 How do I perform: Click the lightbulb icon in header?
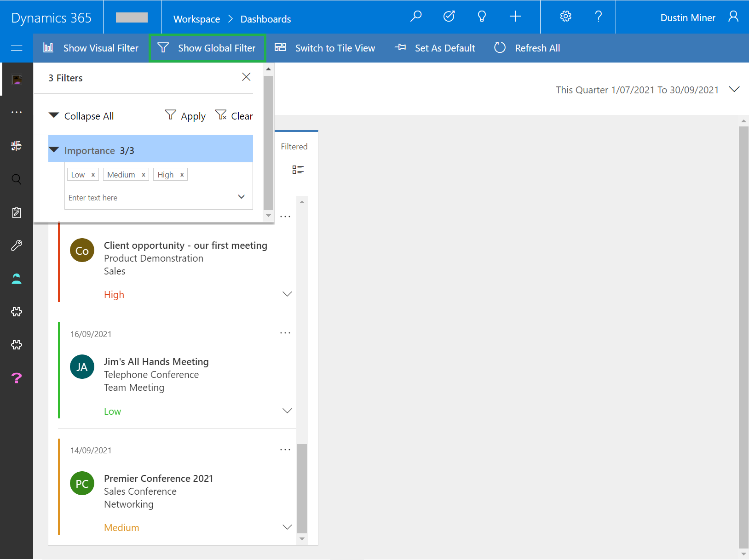[482, 17]
